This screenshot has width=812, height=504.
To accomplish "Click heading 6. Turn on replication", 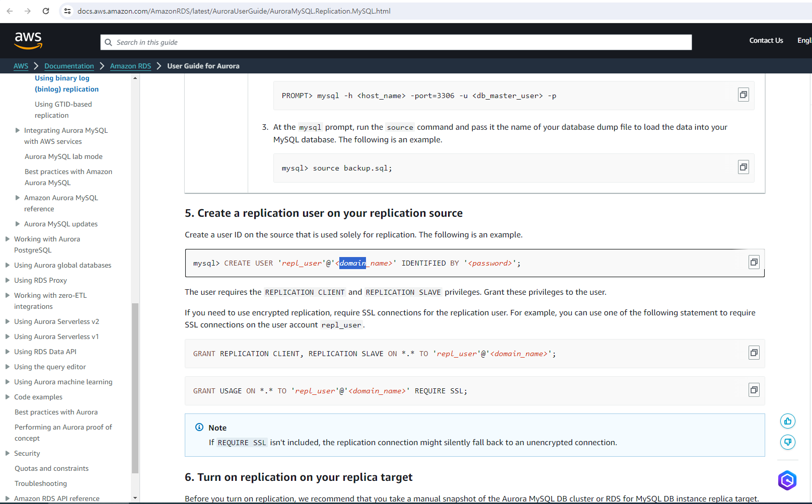I will [299, 477].
